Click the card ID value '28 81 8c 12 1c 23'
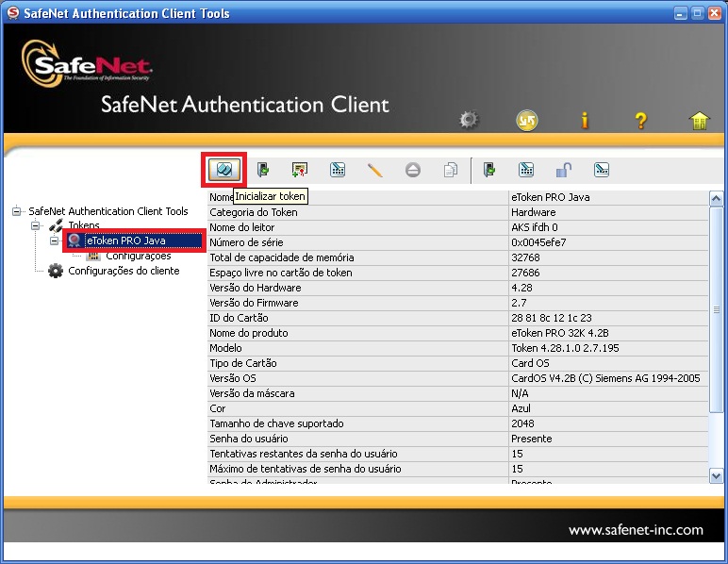The height and width of the screenshot is (564, 728). pos(552,318)
